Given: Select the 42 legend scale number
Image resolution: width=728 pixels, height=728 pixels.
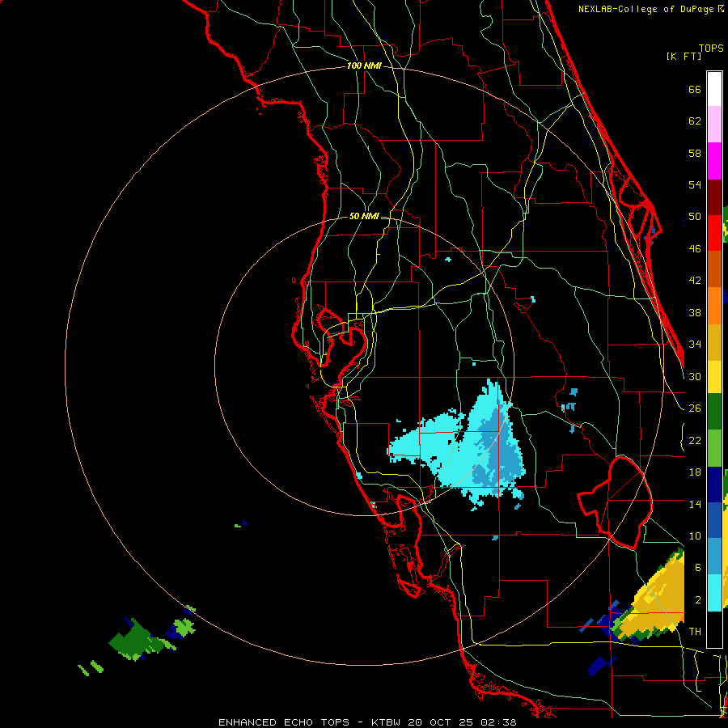Looking at the screenshot, I should (695, 281).
